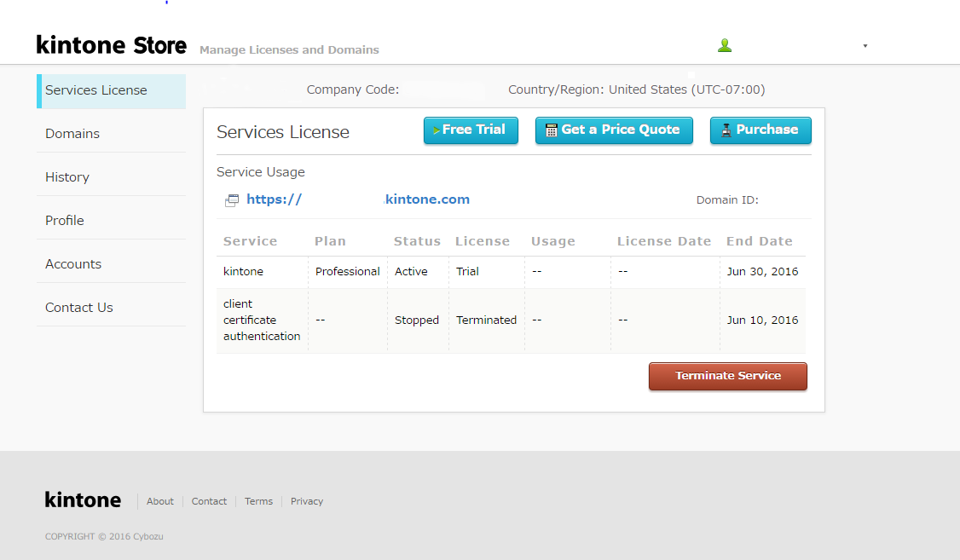
Task: Open Profile in sidebar
Action: [x=112, y=220]
